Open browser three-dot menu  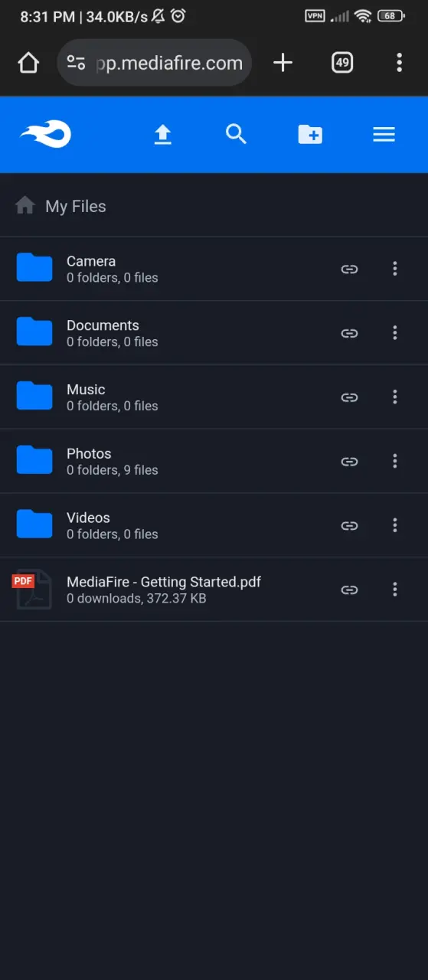pos(399,63)
